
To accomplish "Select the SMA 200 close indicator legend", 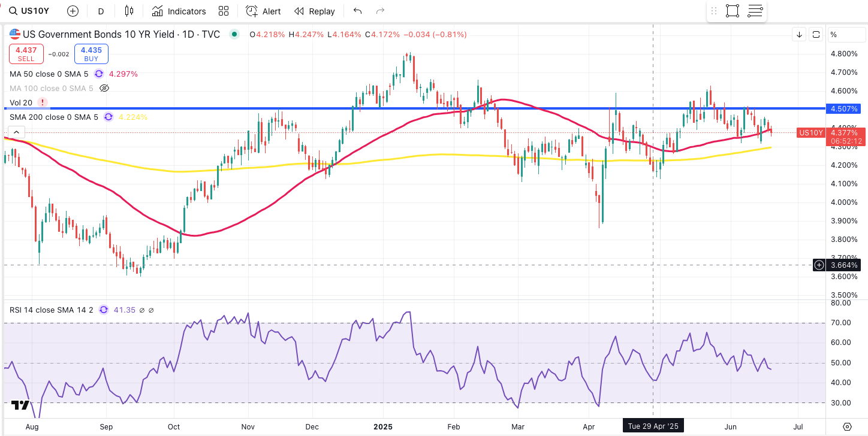I will [x=53, y=117].
